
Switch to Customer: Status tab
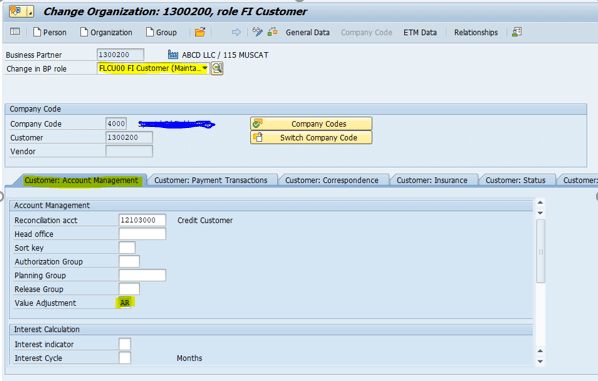[515, 180]
